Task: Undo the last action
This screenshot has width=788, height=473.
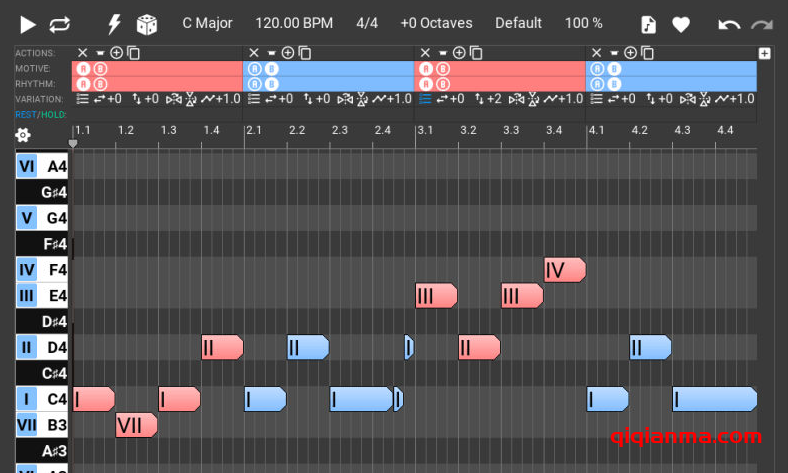Action: coord(729,24)
